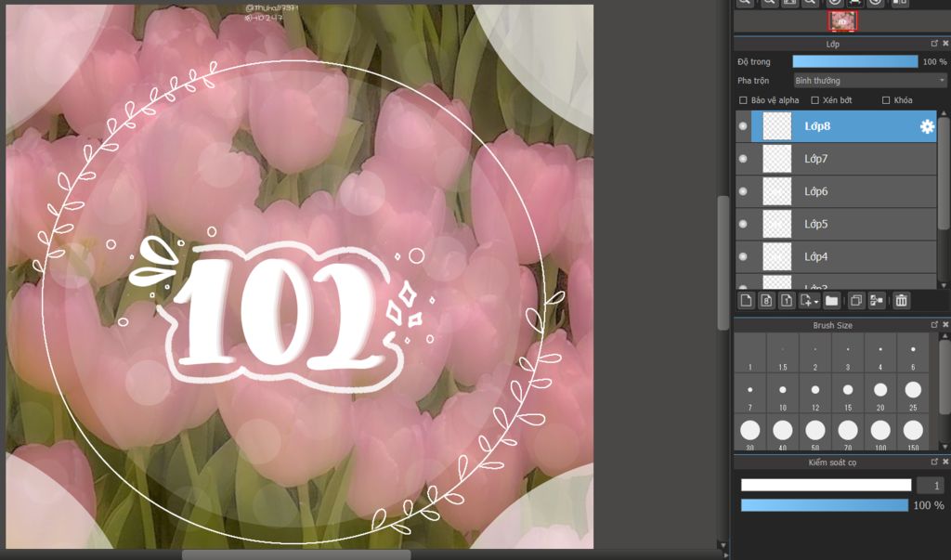Close the Lớp panel

(x=944, y=44)
